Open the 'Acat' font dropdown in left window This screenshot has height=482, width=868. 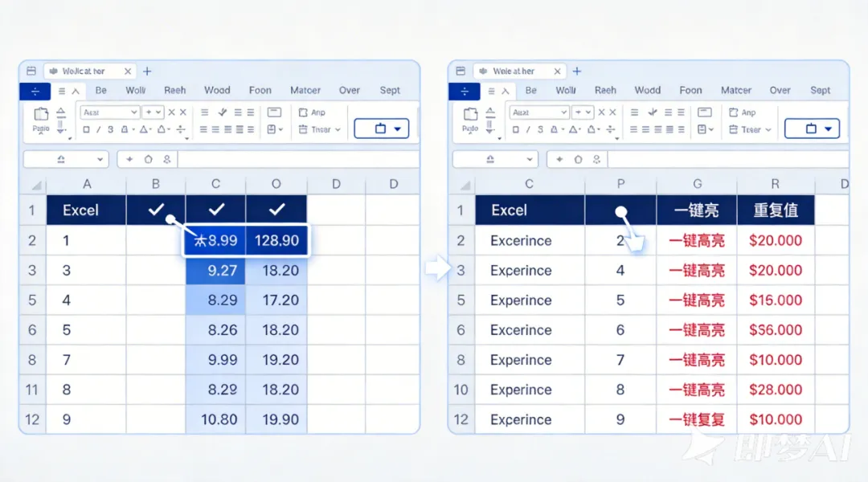pyautogui.click(x=109, y=112)
